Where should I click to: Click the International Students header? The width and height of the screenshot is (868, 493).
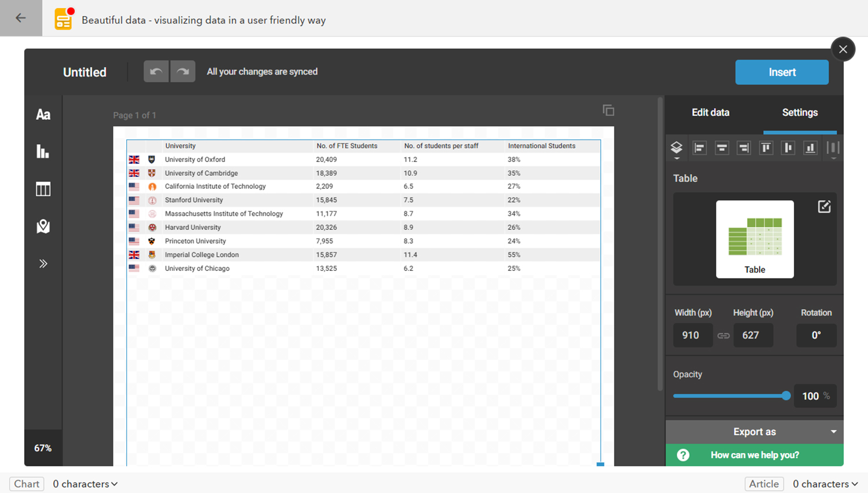pos(542,146)
